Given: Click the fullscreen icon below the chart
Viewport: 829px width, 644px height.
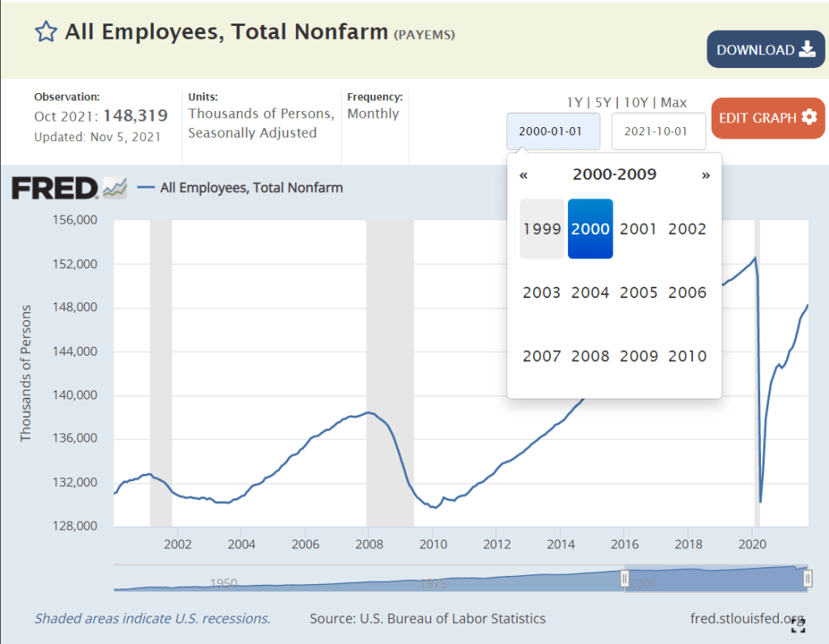Looking at the screenshot, I should point(797,625).
